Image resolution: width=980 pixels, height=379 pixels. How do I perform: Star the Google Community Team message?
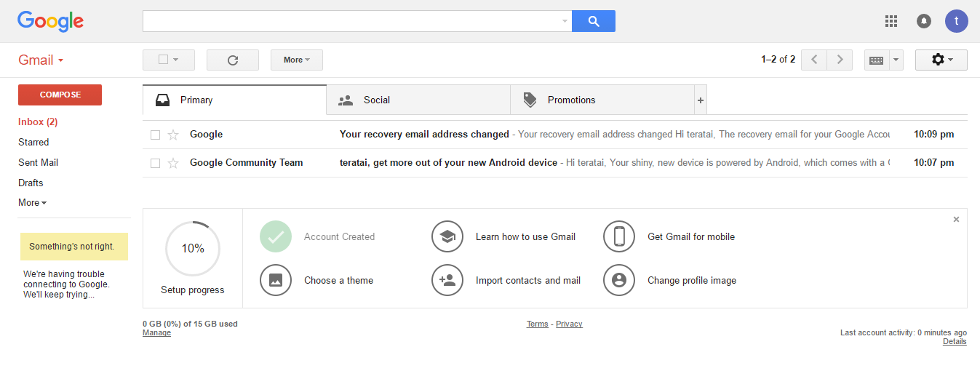coord(173,163)
